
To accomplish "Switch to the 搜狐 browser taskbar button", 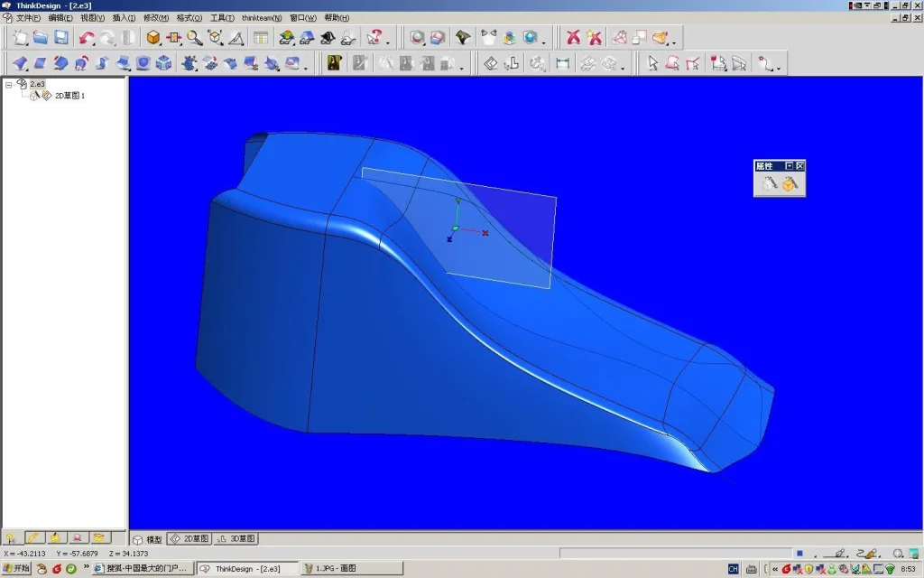I will pos(142,569).
